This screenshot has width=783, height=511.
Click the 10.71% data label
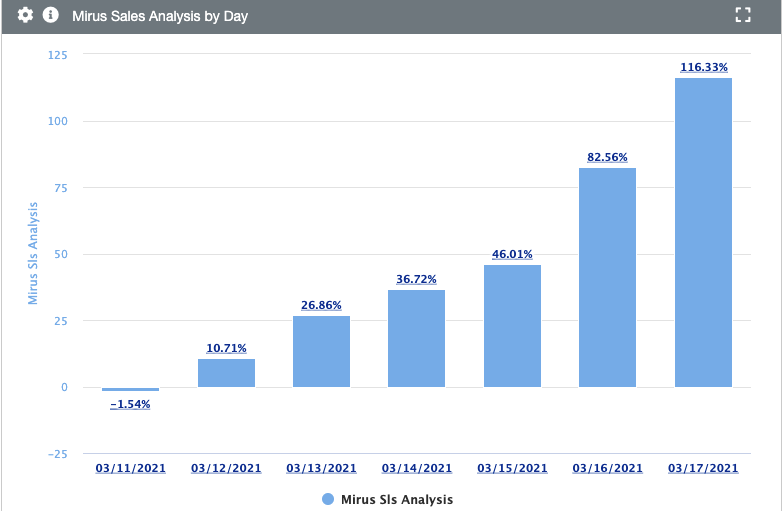pos(226,348)
